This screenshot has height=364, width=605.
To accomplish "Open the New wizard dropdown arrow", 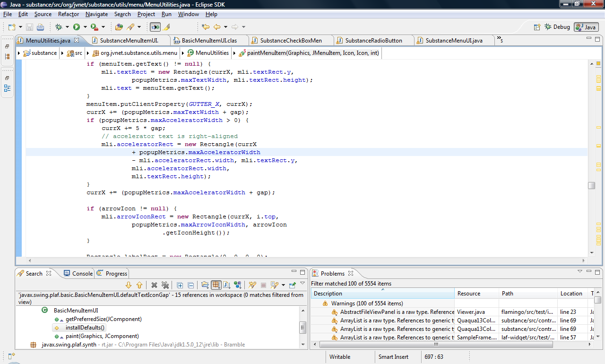I will click(20, 27).
